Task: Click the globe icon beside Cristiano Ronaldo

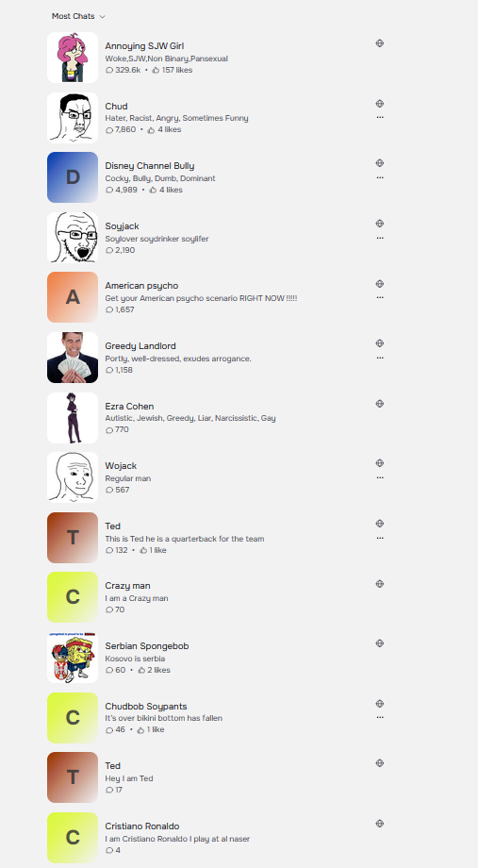Action: [380, 824]
